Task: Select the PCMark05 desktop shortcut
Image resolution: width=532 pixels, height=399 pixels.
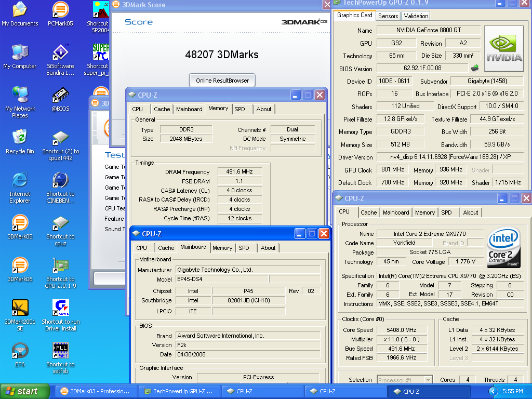Action: click(x=60, y=14)
